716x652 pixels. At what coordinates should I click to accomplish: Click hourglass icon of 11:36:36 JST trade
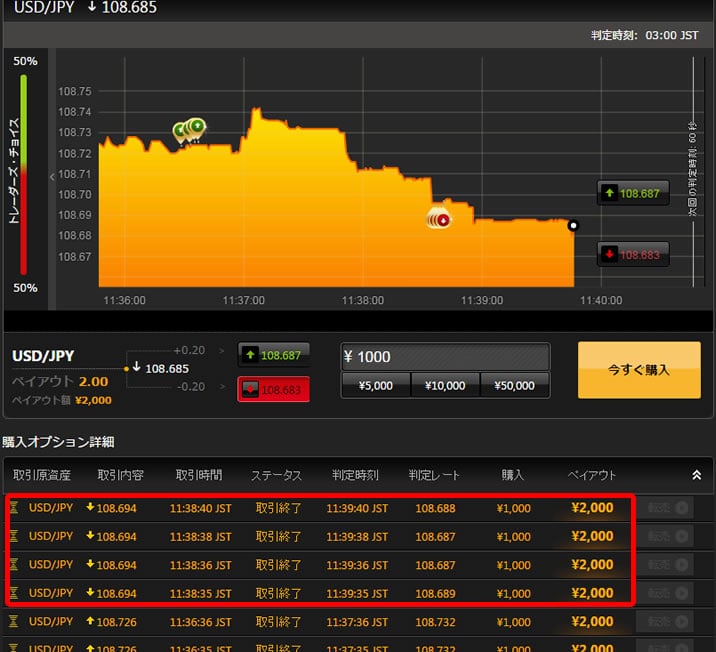[x=14, y=621]
